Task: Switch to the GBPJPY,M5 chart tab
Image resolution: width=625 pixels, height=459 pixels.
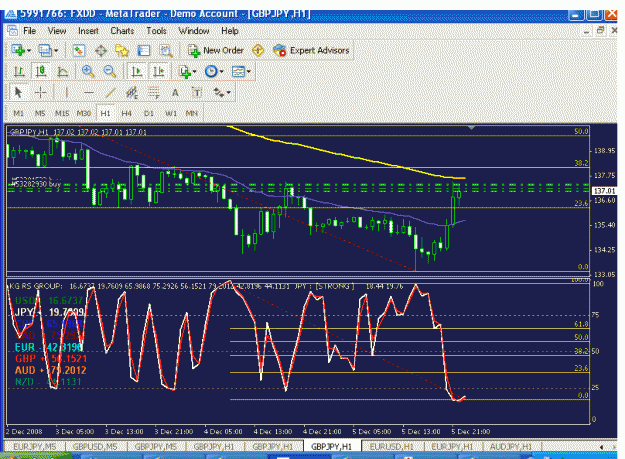Action: 155,447
